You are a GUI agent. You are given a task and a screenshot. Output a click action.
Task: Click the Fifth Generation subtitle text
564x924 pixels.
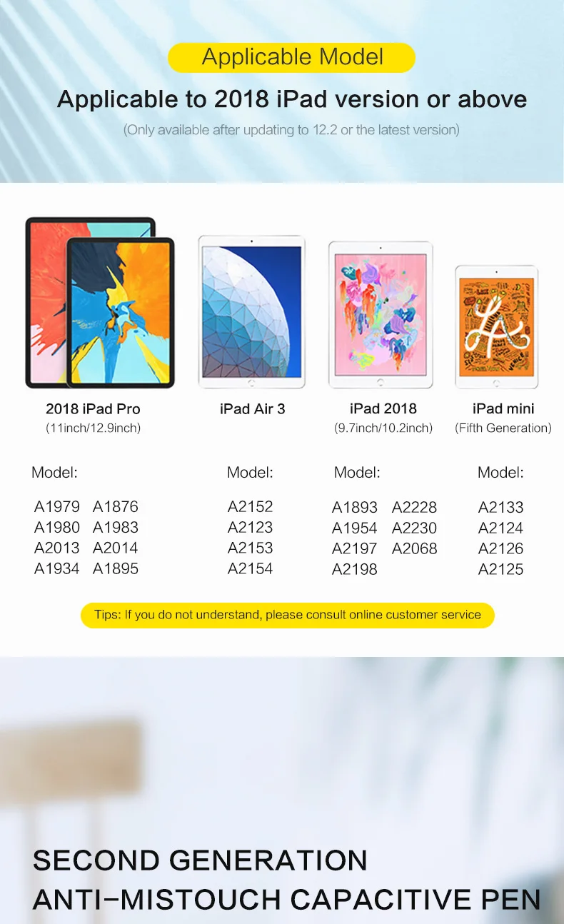(x=503, y=428)
